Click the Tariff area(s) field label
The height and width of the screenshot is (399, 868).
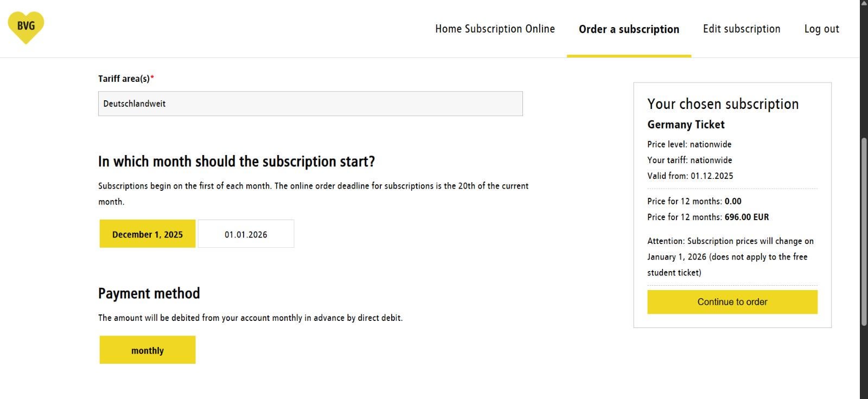tap(126, 79)
